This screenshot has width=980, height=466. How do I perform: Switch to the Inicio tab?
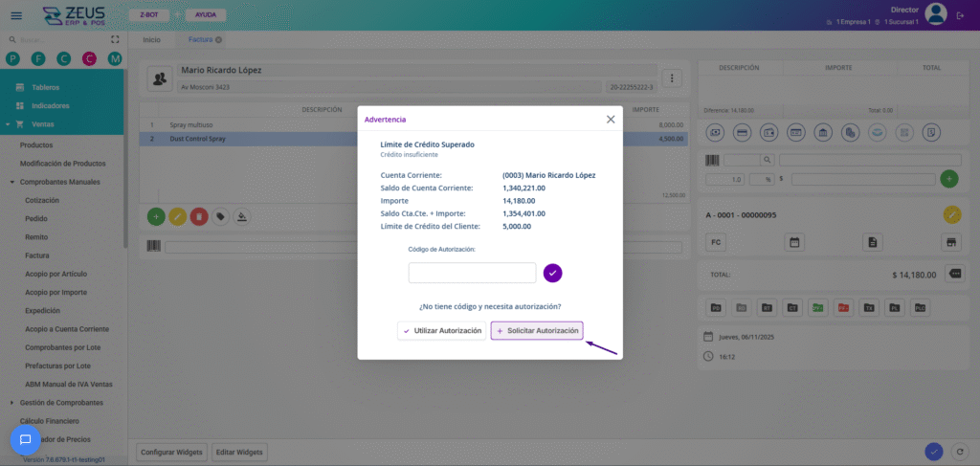(x=151, y=40)
